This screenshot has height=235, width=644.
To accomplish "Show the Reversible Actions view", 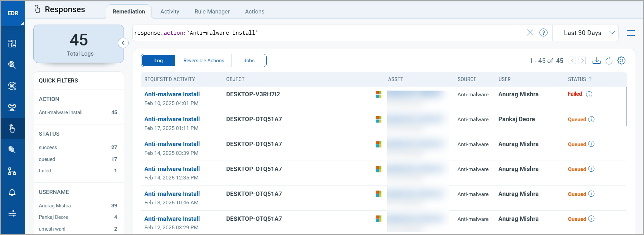I will tap(204, 61).
